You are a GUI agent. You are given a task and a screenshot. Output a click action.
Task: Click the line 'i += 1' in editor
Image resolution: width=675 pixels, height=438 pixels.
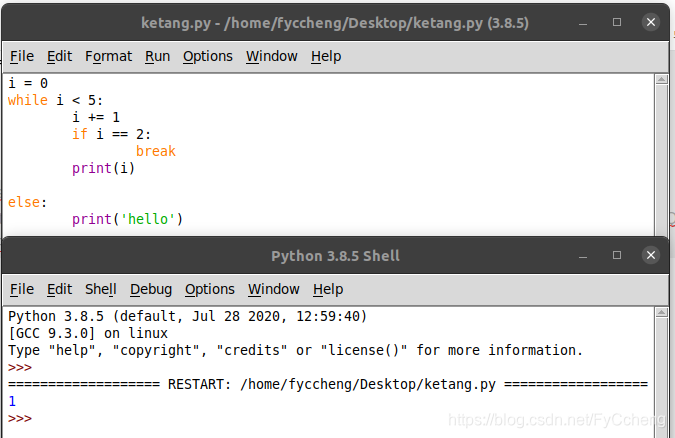click(x=96, y=117)
